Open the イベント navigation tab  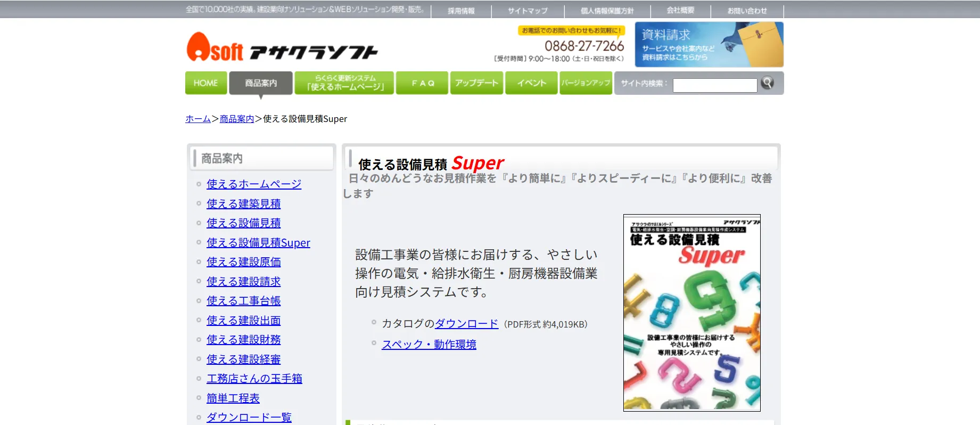(x=531, y=83)
